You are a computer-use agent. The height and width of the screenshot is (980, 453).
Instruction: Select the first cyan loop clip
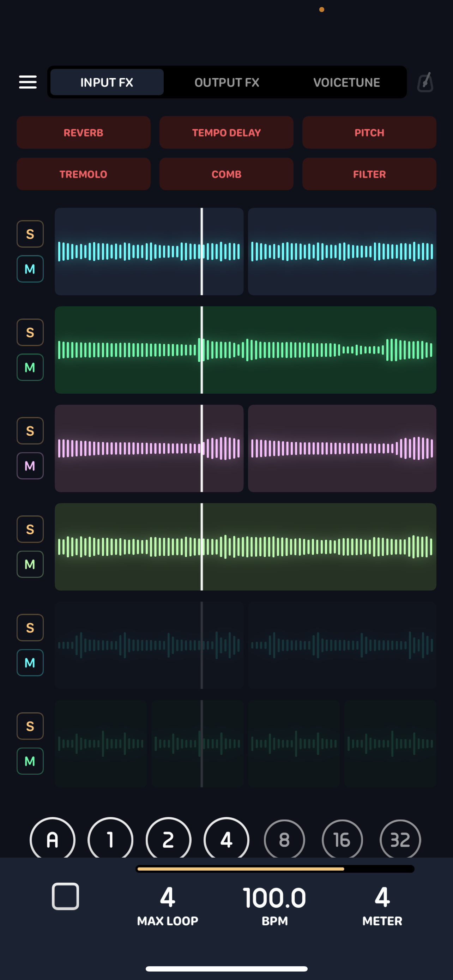(149, 252)
